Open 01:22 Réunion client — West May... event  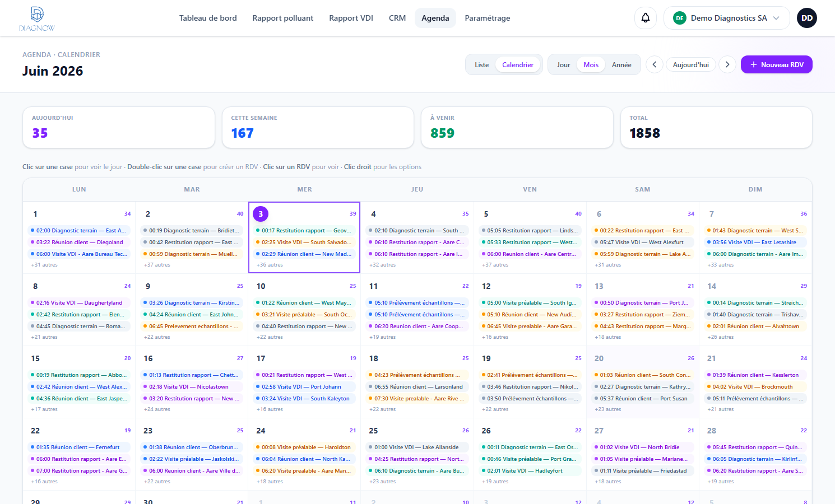pos(304,302)
